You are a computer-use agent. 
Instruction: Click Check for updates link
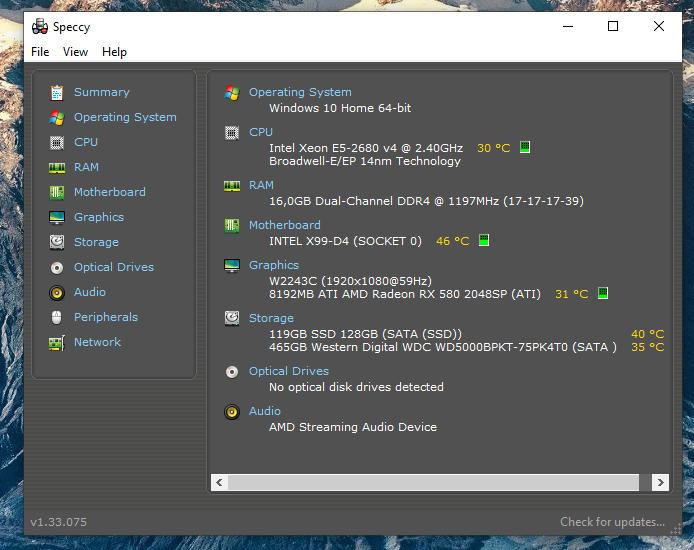pos(613,522)
